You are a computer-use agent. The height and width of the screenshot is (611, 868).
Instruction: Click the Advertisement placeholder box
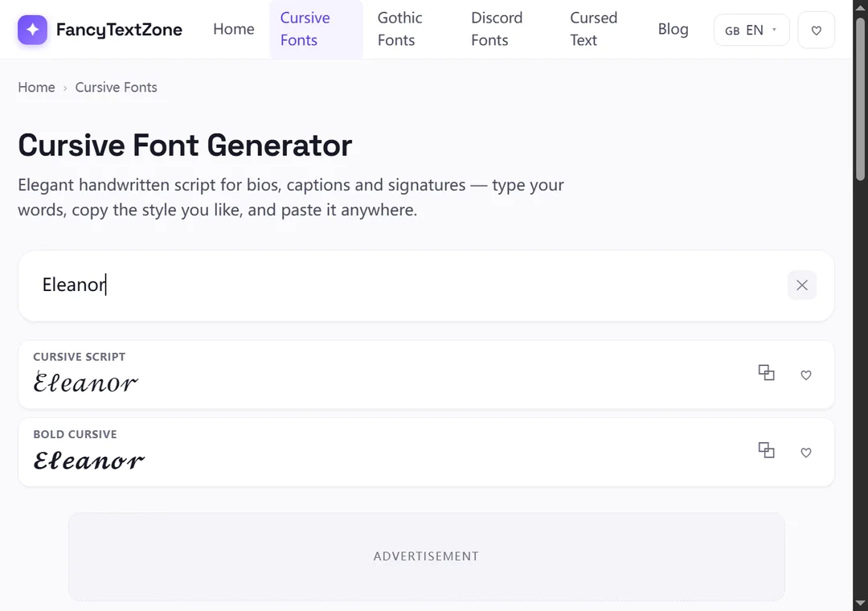point(426,556)
